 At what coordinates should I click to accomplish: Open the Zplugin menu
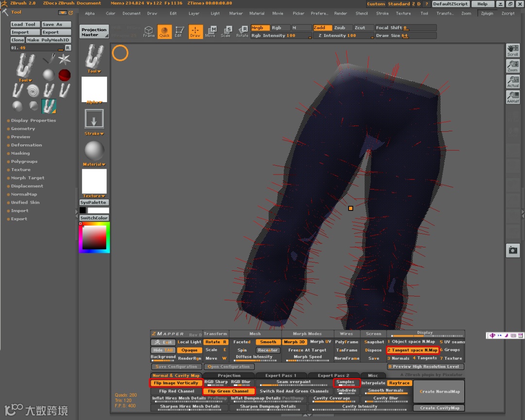pyautogui.click(x=487, y=14)
